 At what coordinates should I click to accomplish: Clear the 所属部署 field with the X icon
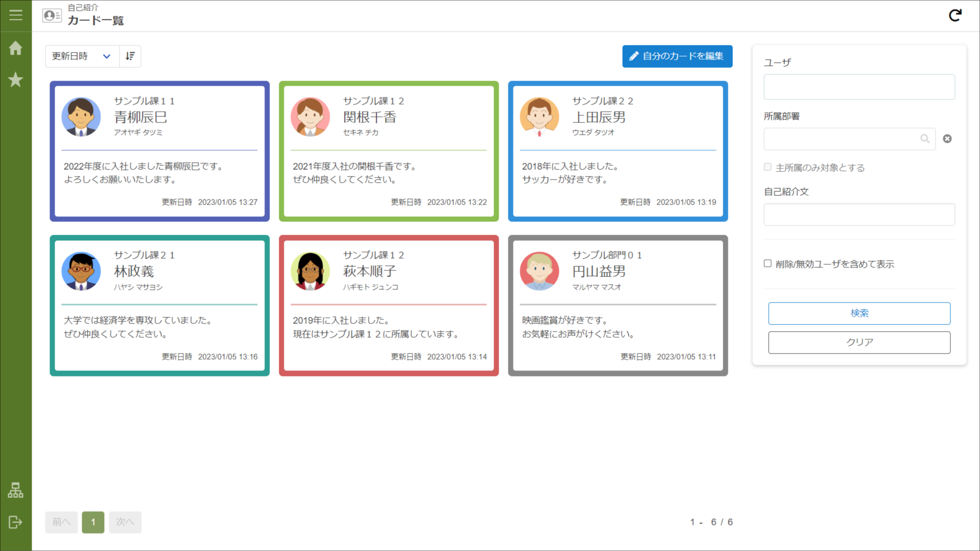pos(947,138)
